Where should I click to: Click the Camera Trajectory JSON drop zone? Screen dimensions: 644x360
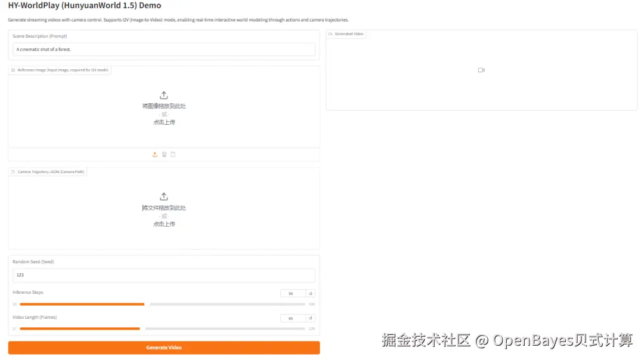click(x=164, y=209)
